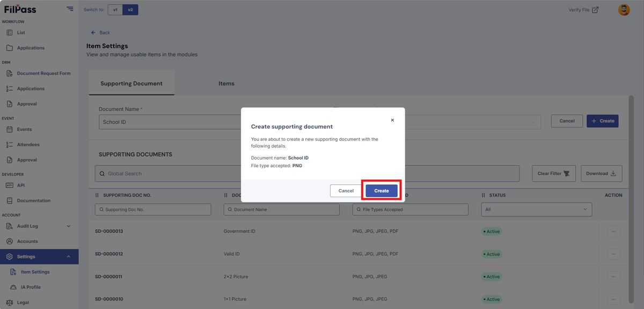
Task: Filter by Supporting Doc No. field
Action: (x=153, y=210)
